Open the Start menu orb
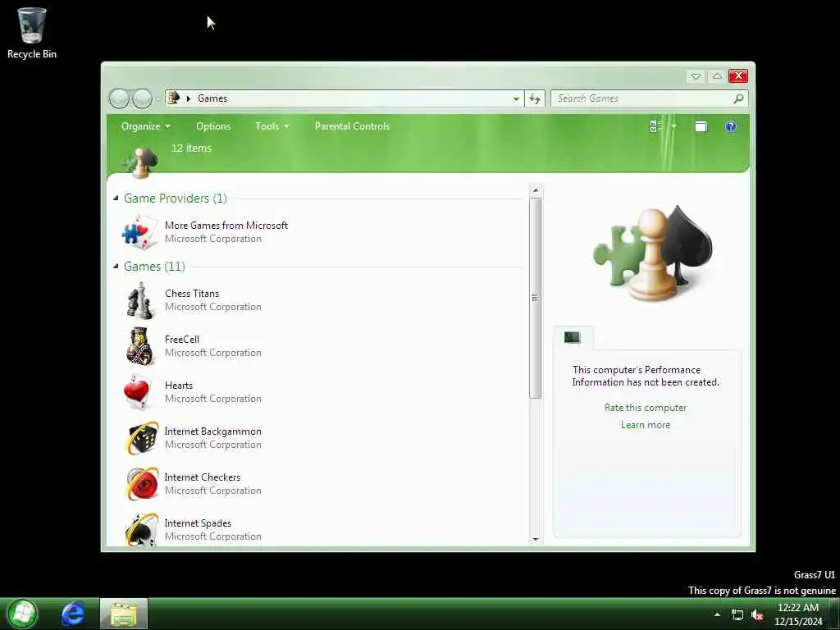Screen dimensions: 840x630 point(22,614)
